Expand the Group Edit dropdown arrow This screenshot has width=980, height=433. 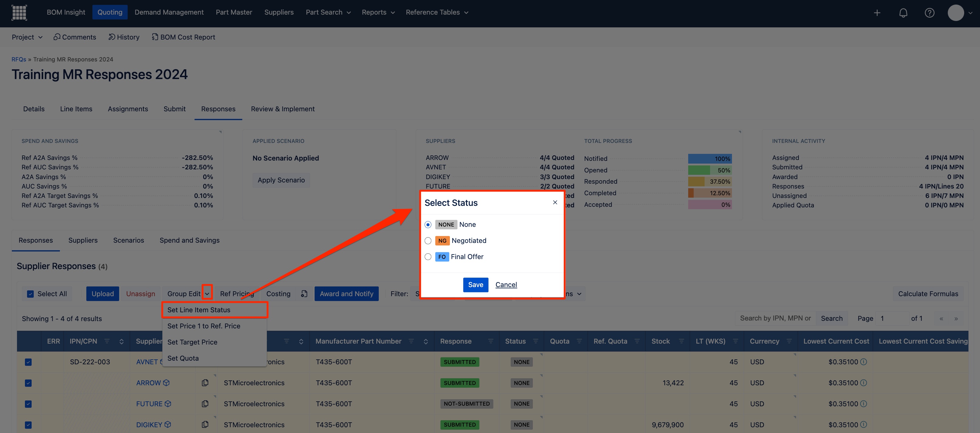click(207, 294)
